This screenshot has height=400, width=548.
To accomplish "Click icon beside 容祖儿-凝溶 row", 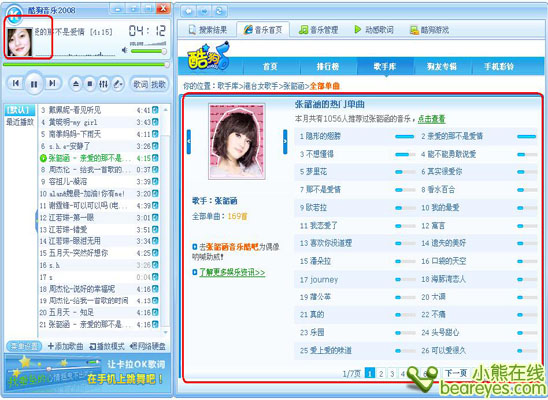I will tap(155, 182).
